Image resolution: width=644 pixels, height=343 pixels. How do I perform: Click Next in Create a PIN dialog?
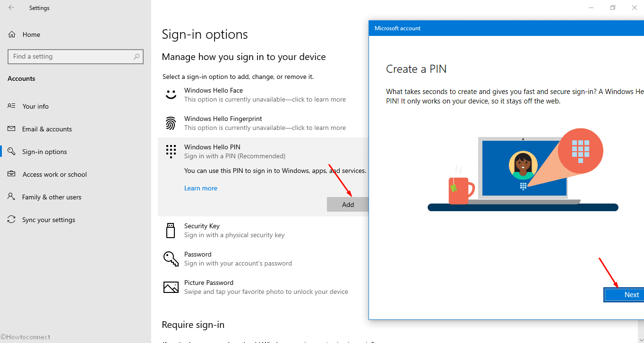624,295
